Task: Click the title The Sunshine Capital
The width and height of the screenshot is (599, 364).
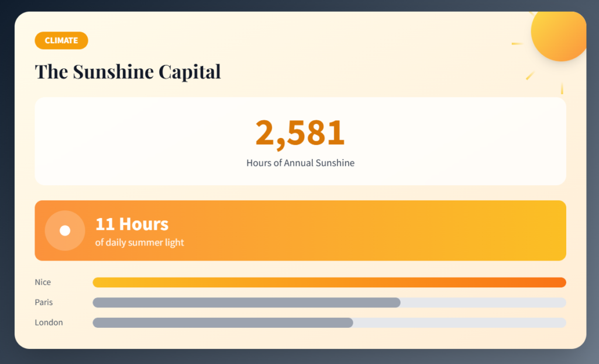Action: coord(128,71)
